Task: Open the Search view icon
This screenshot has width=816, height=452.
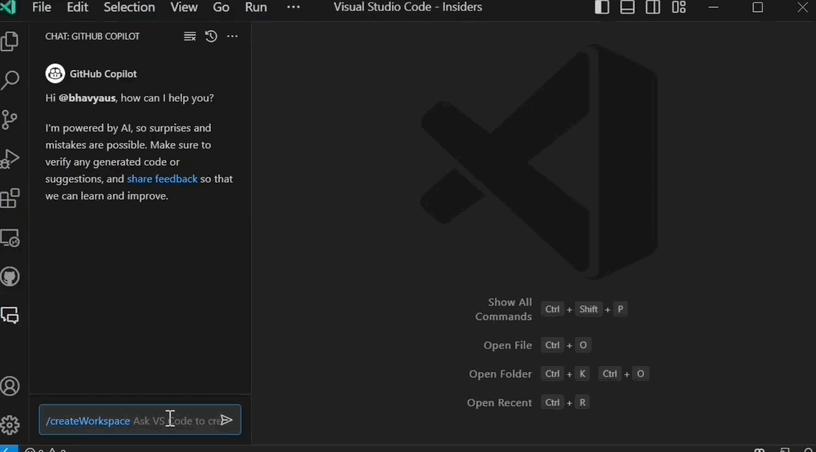Action: coord(10,80)
